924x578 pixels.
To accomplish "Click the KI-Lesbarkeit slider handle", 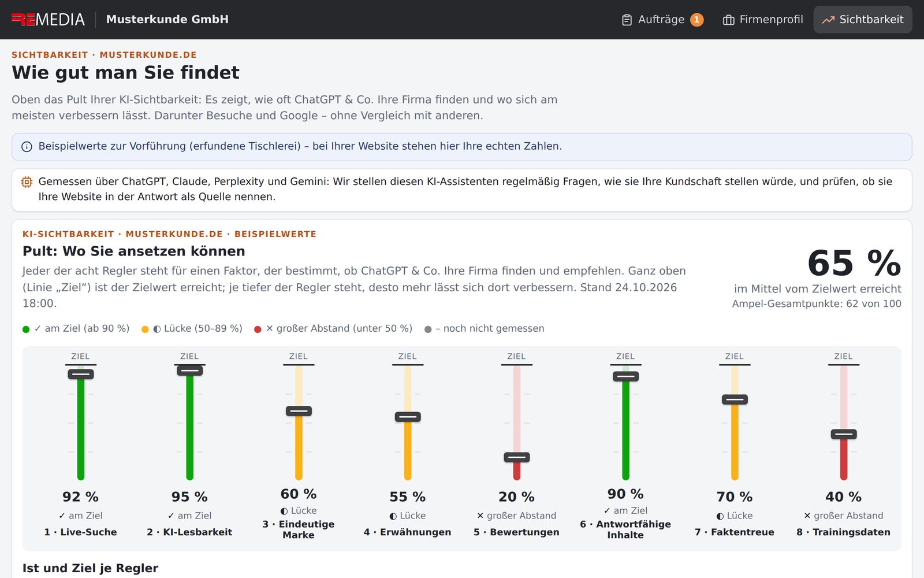I will click(x=190, y=370).
